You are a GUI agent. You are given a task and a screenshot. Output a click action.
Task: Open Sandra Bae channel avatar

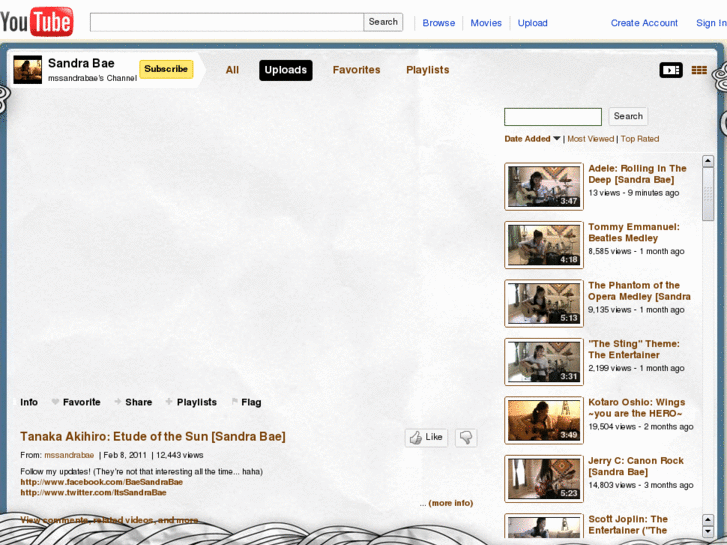[27, 70]
